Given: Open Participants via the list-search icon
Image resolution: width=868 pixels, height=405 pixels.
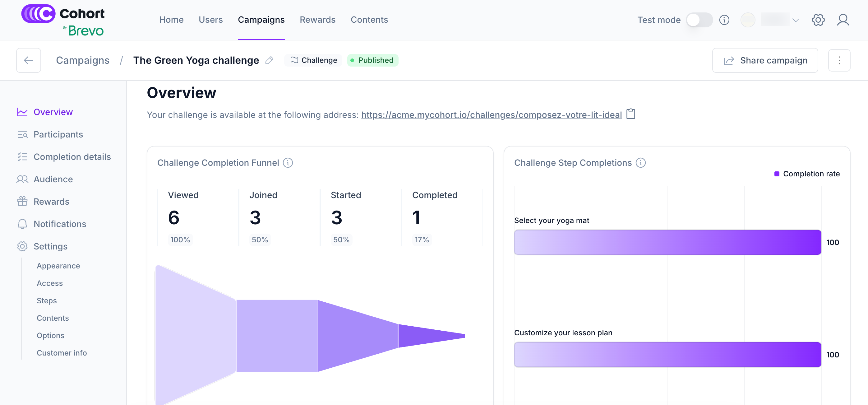Looking at the screenshot, I should (22, 134).
